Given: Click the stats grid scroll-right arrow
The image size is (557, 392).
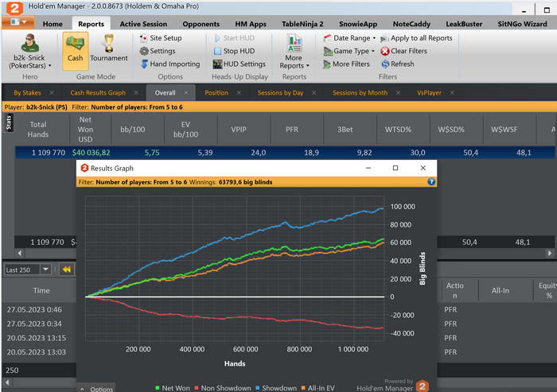Looking at the screenshot, I should click(x=550, y=253).
